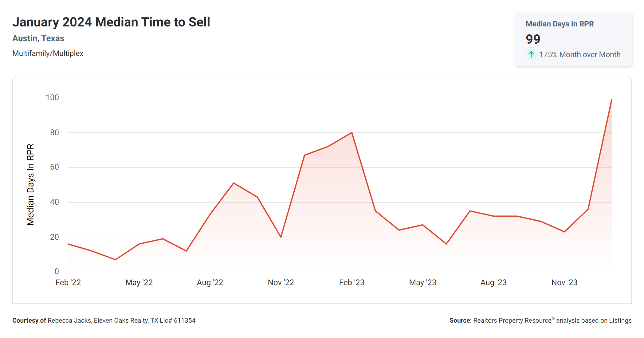The image size is (644, 338).
Task: Click the green upward arrow icon
Action: tap(531, 55)
